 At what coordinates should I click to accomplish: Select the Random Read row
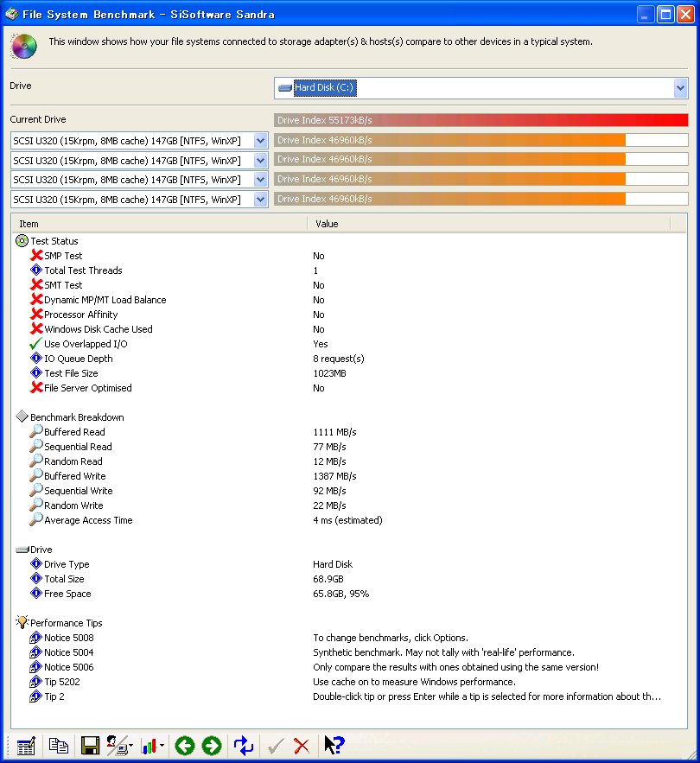point(348,461)
